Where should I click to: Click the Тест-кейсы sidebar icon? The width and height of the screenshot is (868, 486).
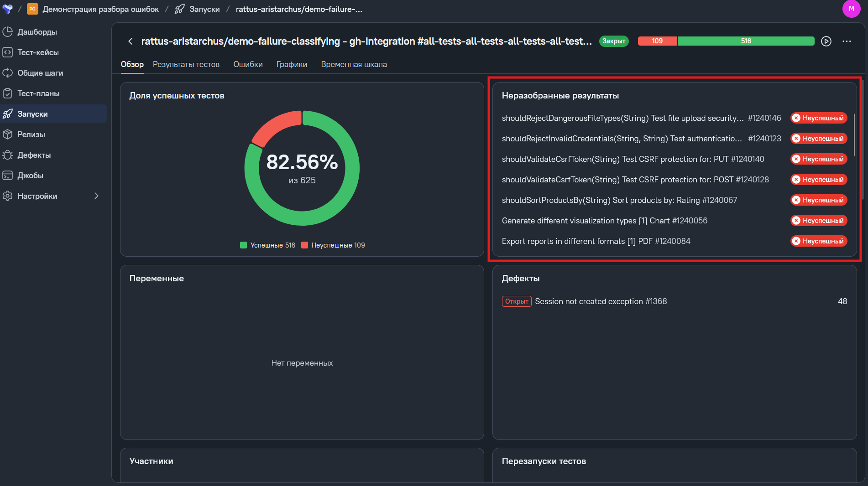[x=8, y=52]
